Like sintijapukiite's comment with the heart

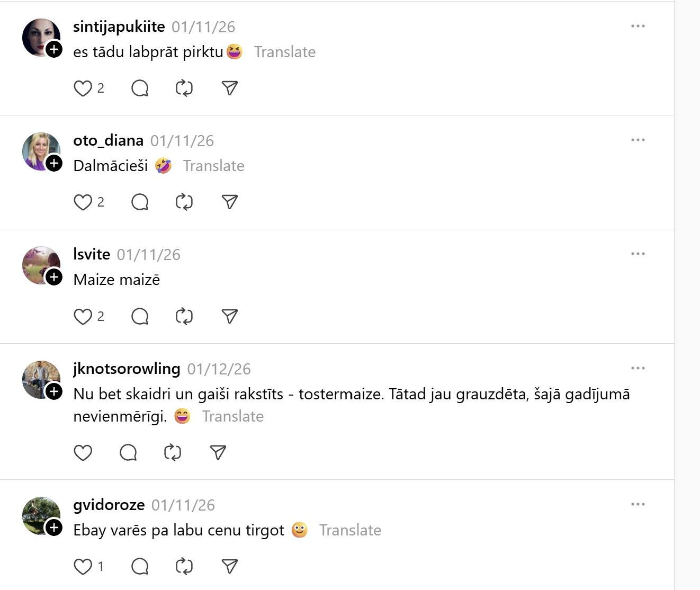[83, 88]
